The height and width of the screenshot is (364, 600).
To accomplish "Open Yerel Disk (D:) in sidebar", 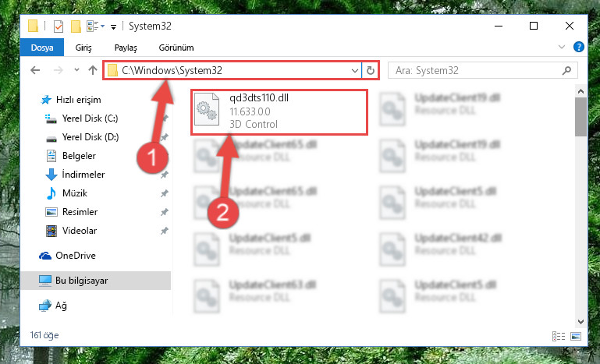I will tap(91, 137).
